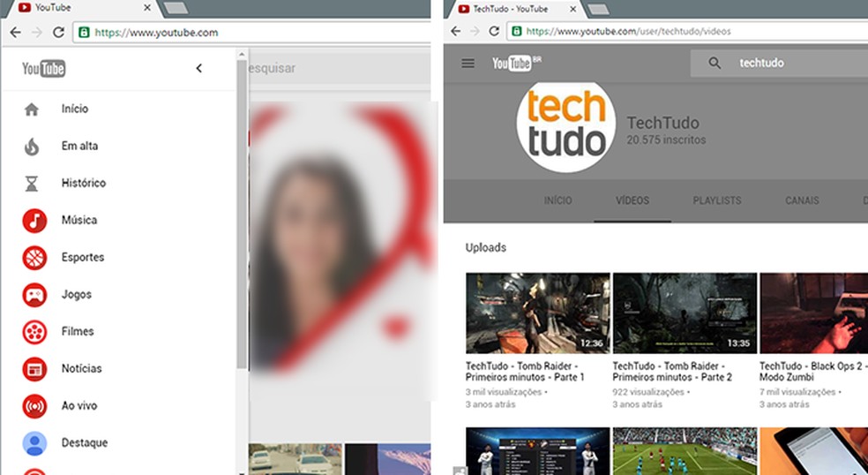The height and width of the screenshot is (475, 868).
Task: Click back arrow in left browser window
Action: 16,32
